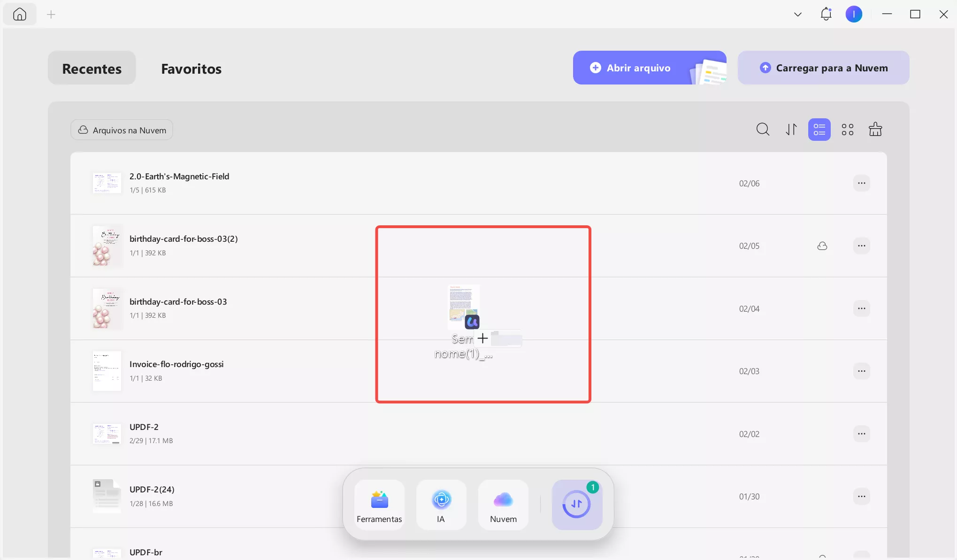
Task: Open the IA assistant button
Action: [441, 505]
